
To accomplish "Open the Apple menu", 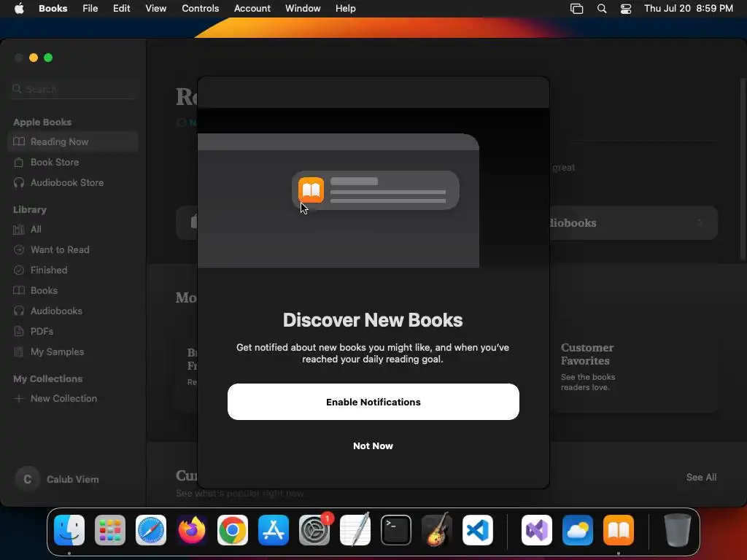I will coord(19,8).
